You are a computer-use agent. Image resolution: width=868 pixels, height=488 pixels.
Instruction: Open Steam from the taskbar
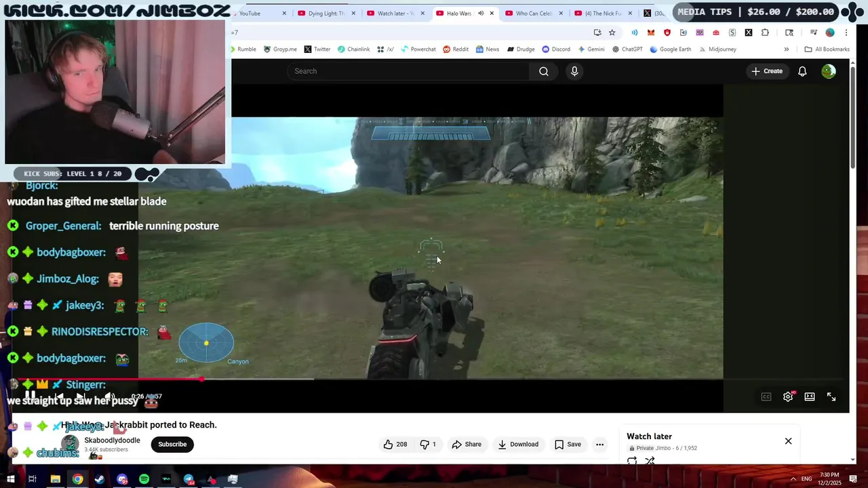pyautogui.click(x=100, y=479)
